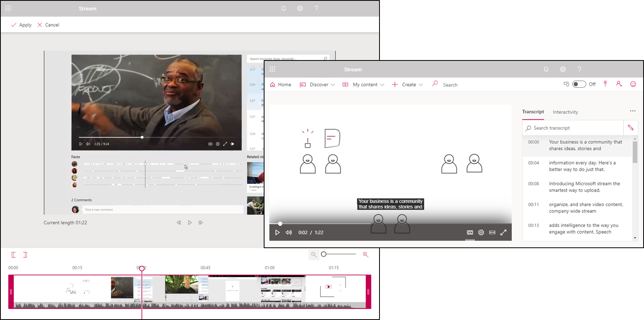Screen dimensions: 644x320
Task: Jump to transcript line at 00:13
Action: [577, 229]
